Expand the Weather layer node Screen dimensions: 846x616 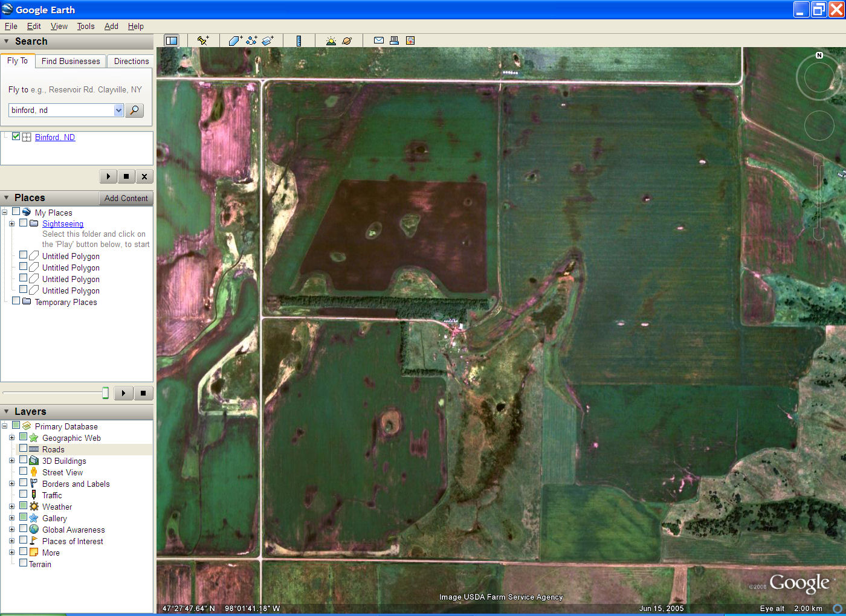[11, 507]
